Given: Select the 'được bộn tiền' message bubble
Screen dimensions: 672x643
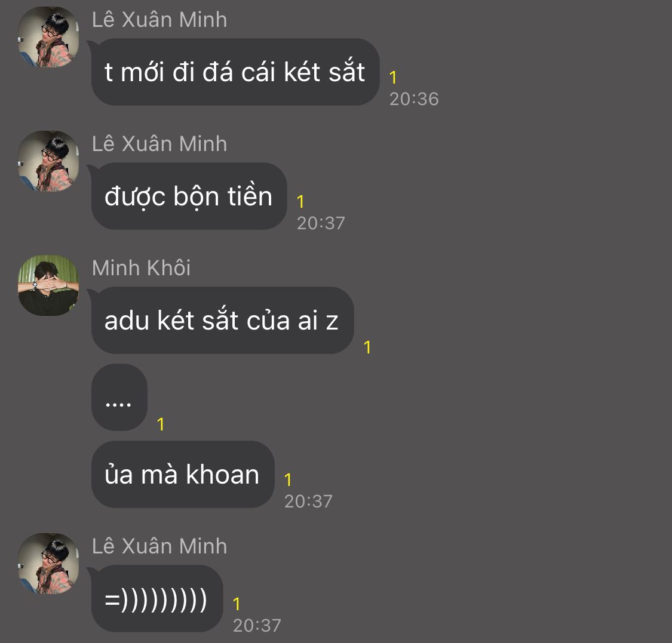Looking at the screenshot, I should pyautogui.click(x=189, y=196).
